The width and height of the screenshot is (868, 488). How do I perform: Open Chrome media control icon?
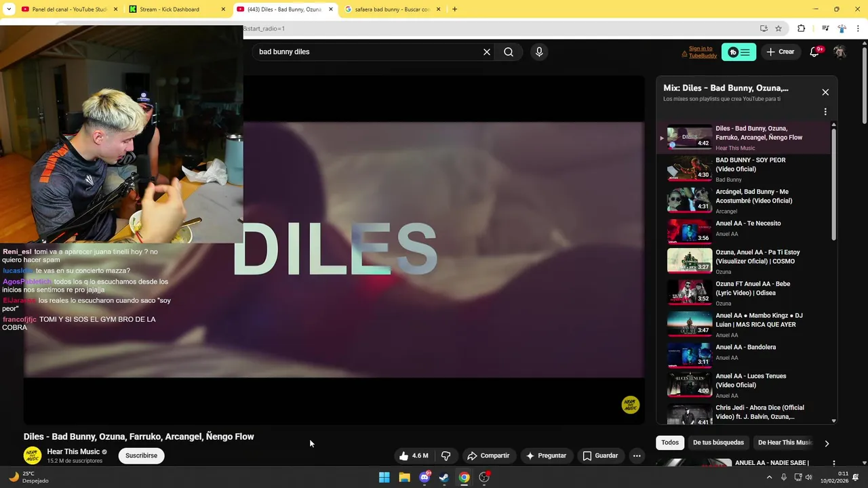825,28
